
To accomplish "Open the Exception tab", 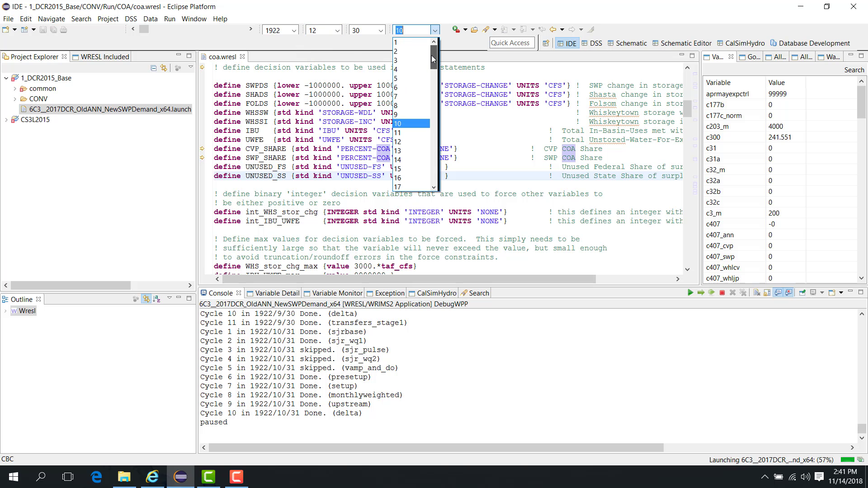I will (x=386, y=293).
